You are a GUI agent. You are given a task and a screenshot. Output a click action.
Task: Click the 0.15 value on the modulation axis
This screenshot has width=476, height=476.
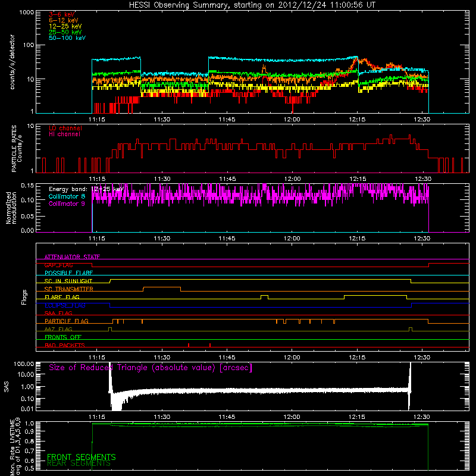pyautogui.click(x=27, y=185)
